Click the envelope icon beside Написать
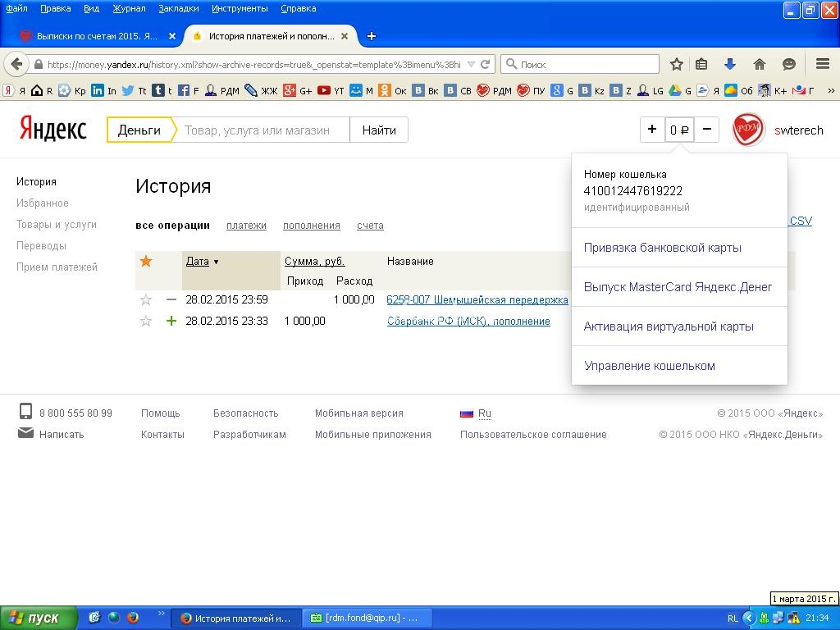840x630 pixels. click(x=25, y=433)
